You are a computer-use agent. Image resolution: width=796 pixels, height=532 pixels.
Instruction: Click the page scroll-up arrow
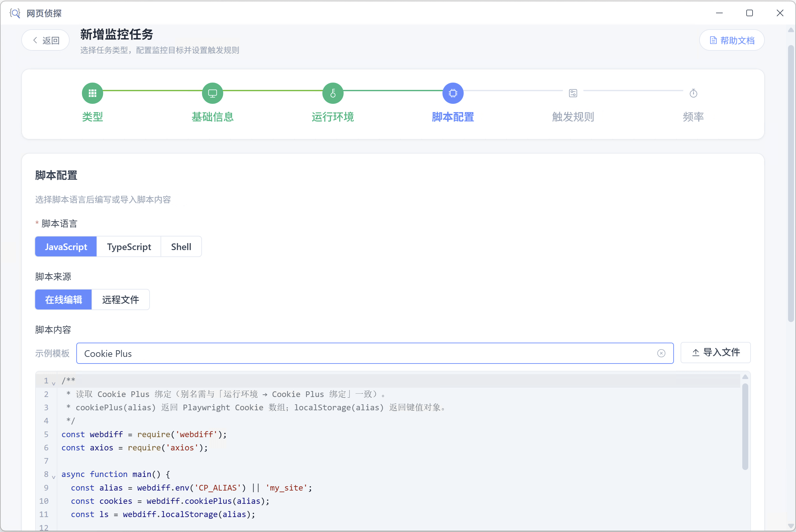[x=791, y=30]
